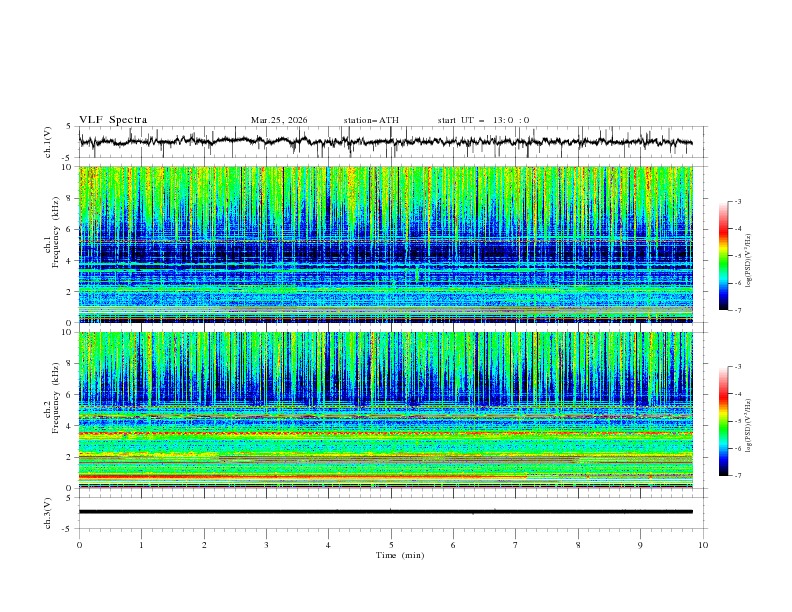Click the time axis tick label "7"
The width and height of the screenshot is (792, 612).
(516, 545)
